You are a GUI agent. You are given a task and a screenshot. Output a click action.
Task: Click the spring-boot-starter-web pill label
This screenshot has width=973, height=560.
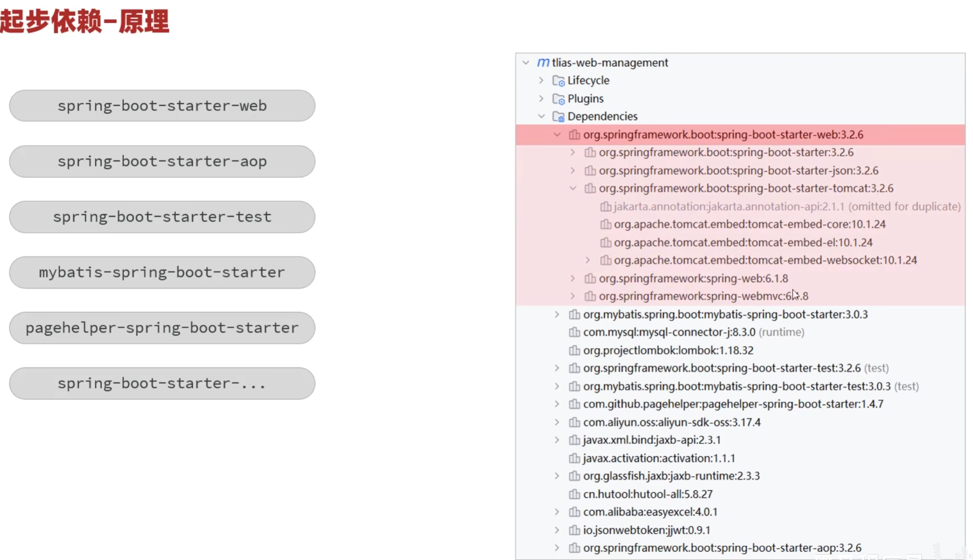point(162,106)
